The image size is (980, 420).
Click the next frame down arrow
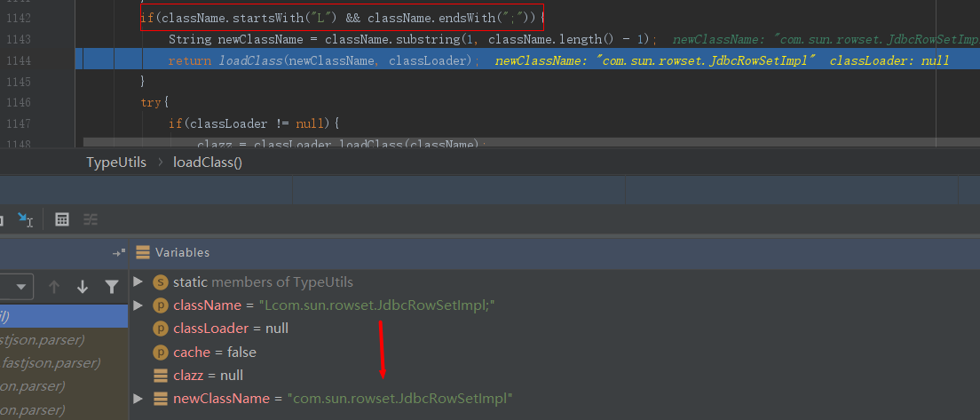click(x=83, y=287)
